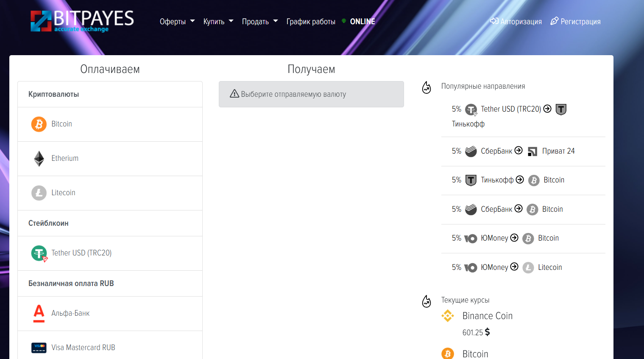Open СберБанк to Bitcoin direction

point(523,210)
